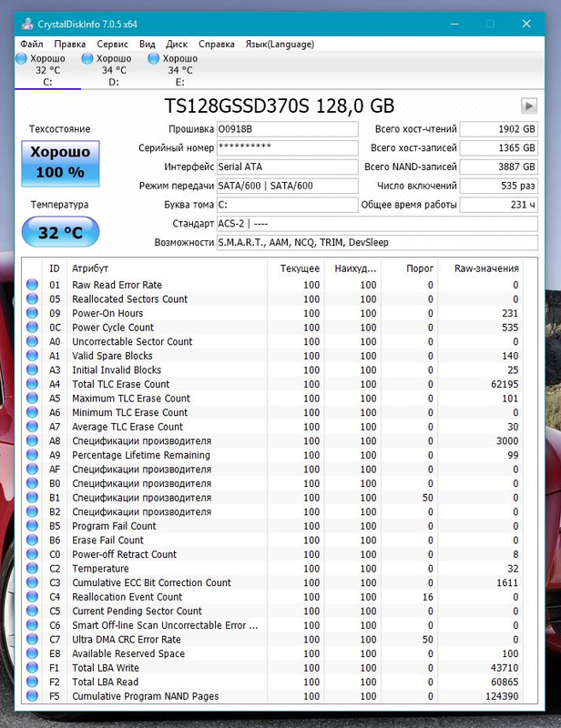The width and height of the screenshot is (561, 728).
Task: Click the ID column header
Action: [55, 268]
